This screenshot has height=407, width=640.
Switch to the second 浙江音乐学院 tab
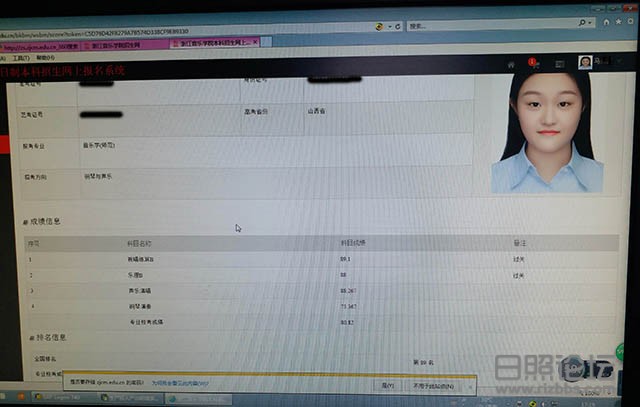(124, 45)
